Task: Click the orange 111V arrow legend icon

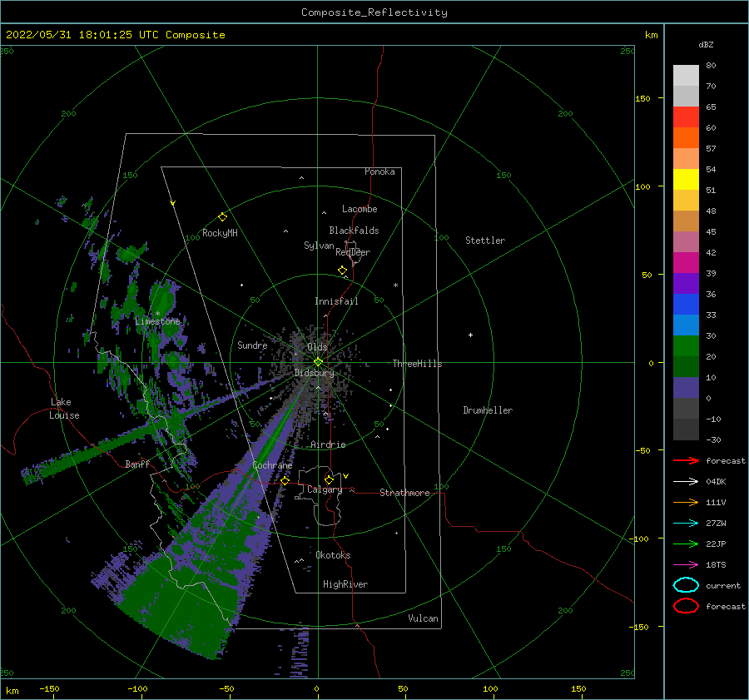Action: click(x=686, y=502)
